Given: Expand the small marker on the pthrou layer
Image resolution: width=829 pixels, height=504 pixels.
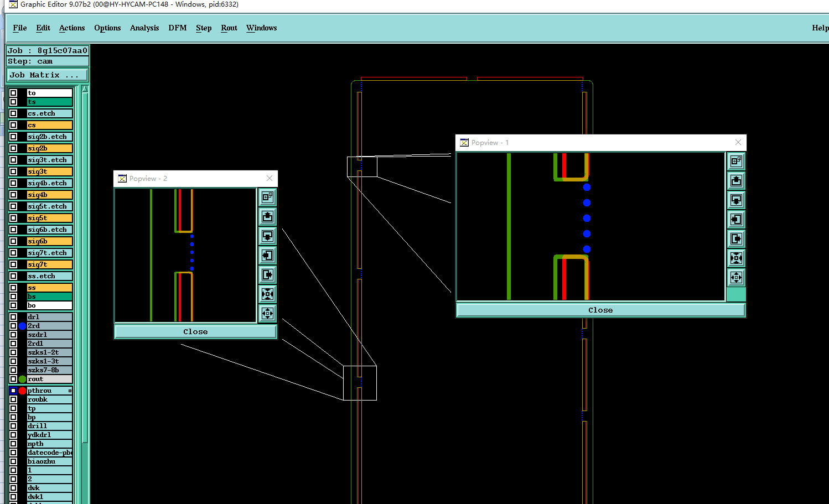Looking at the screenshot, I should click(x=70, y=391).
